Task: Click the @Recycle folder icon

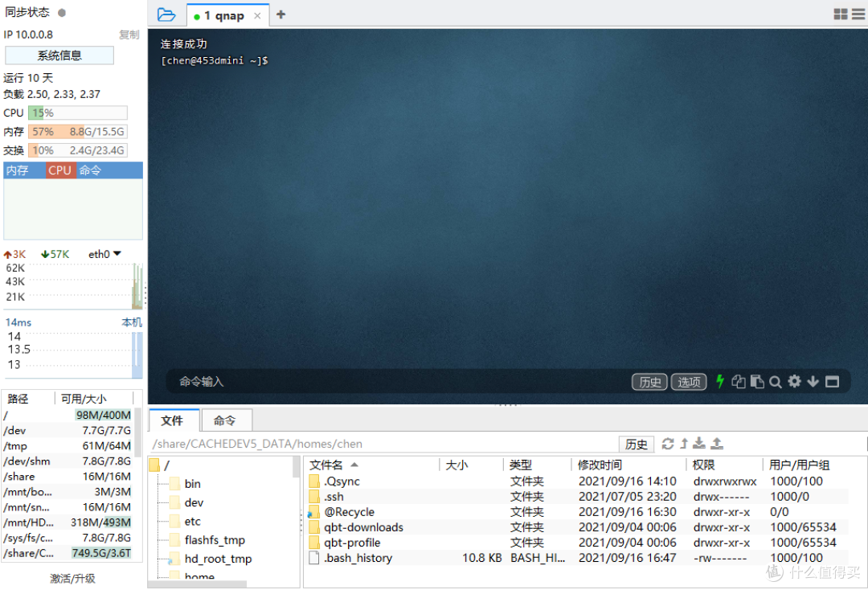Action: [x=314, y=511]
